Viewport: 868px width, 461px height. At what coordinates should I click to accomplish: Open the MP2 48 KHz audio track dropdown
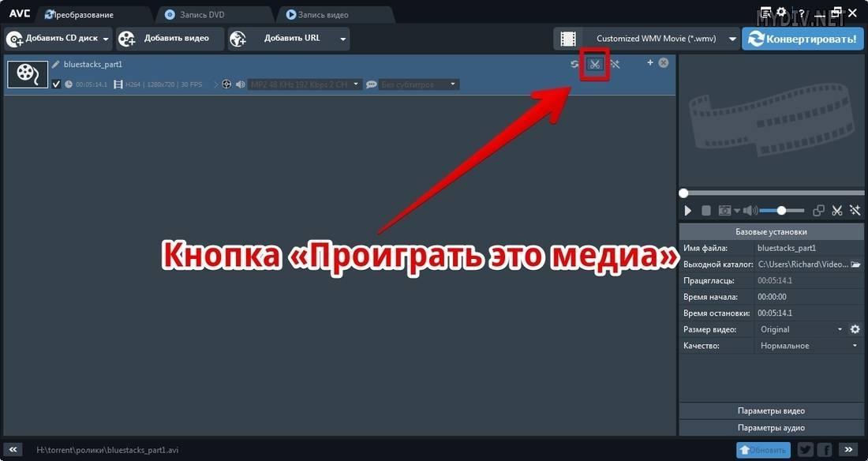[304, 84]
